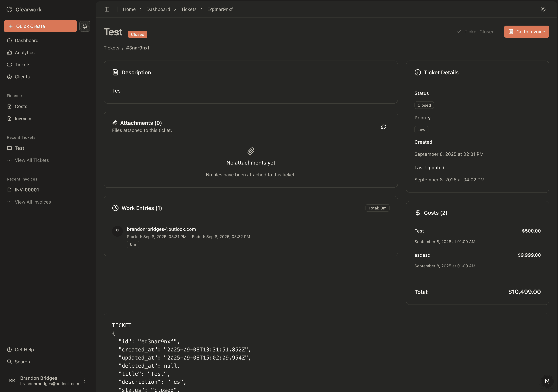The width and height of the screenshot is (558, 392).
Task: Expand View All Tickets
Action: (x=32, y=160)
